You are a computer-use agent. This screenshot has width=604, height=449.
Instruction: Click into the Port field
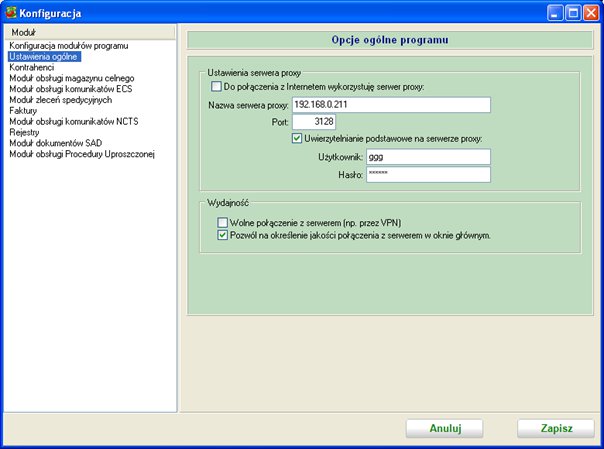[x=314, y=122]
